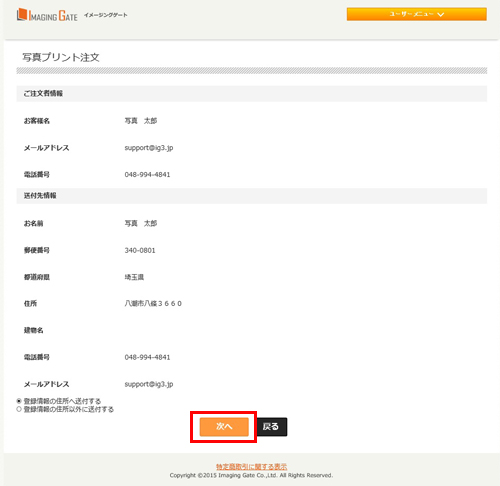Click the copyright text in footer
The width and height of the screenshot is (500, 486).
pos(251,475)
